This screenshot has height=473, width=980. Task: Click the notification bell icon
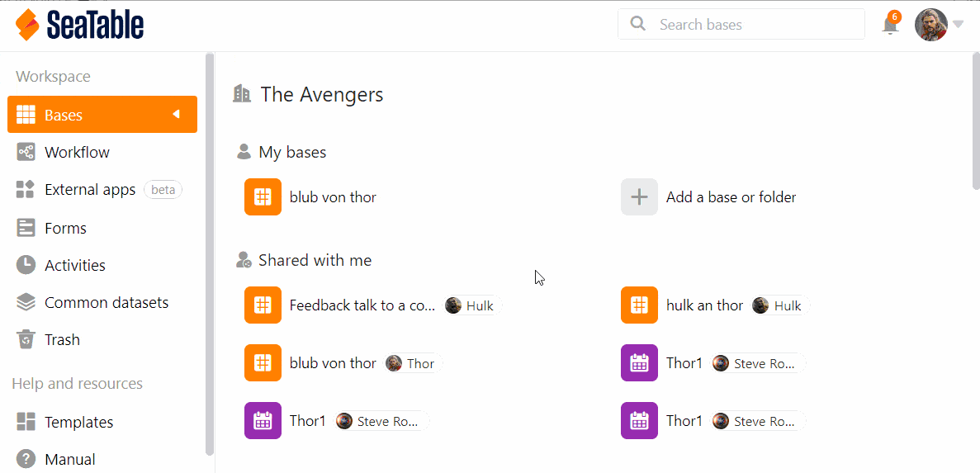click(890, 25)
